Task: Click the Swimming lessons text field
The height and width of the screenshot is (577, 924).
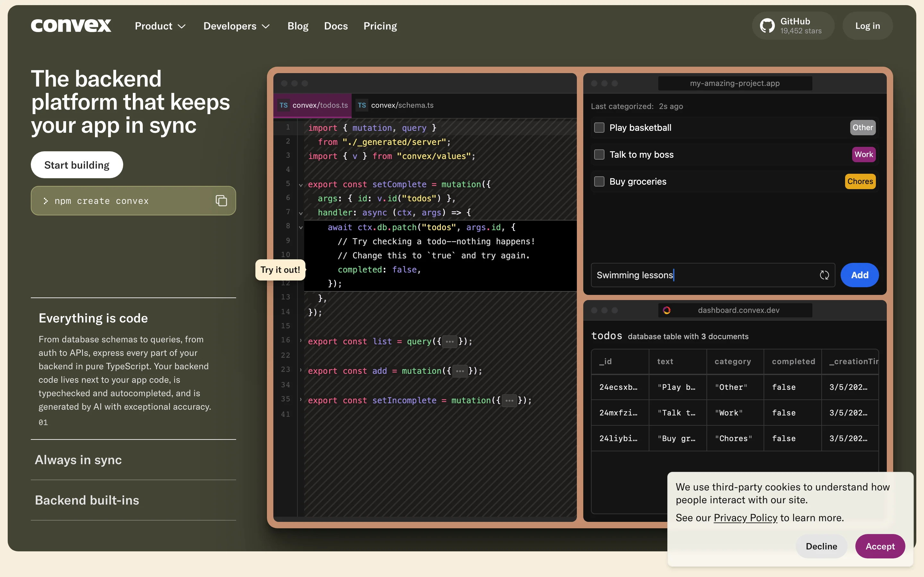Action: [703, 275]
